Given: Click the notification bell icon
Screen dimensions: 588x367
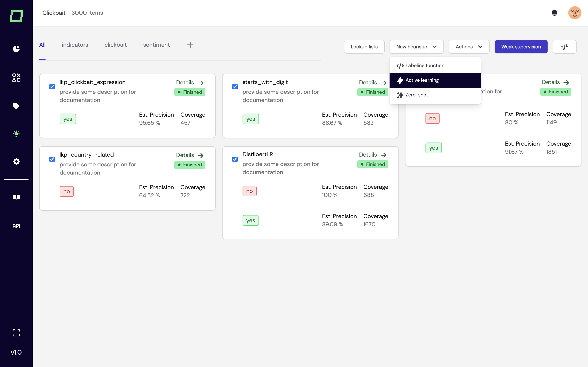Looking at the screenshot, I should pyautogui.click(x=554, y=13).
